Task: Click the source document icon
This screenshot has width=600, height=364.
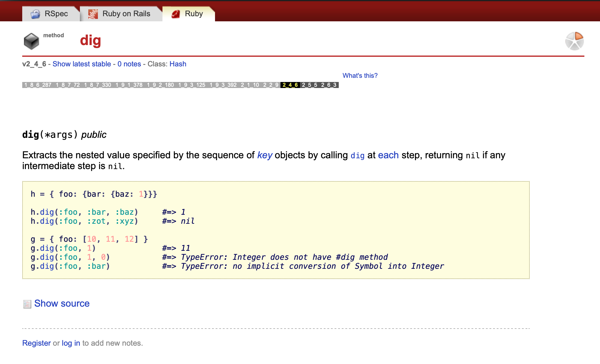Action: 27,304
